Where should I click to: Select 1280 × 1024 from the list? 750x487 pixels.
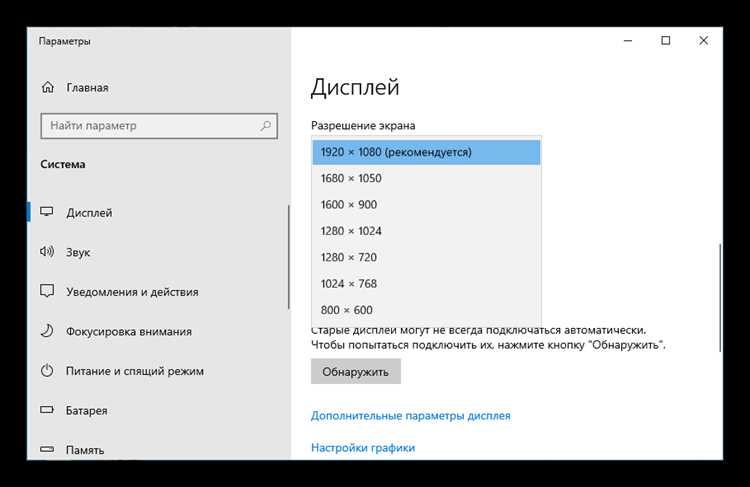[x=426, y=231]
